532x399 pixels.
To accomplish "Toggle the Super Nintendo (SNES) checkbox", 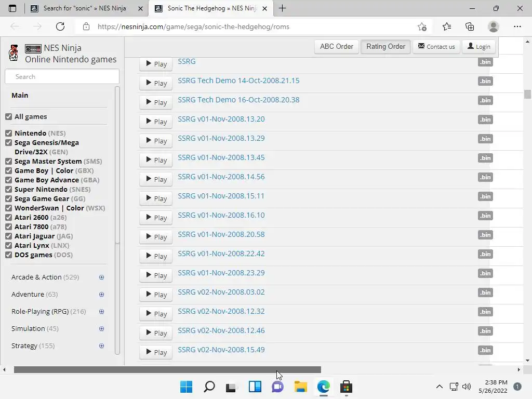I will point(8,189).
